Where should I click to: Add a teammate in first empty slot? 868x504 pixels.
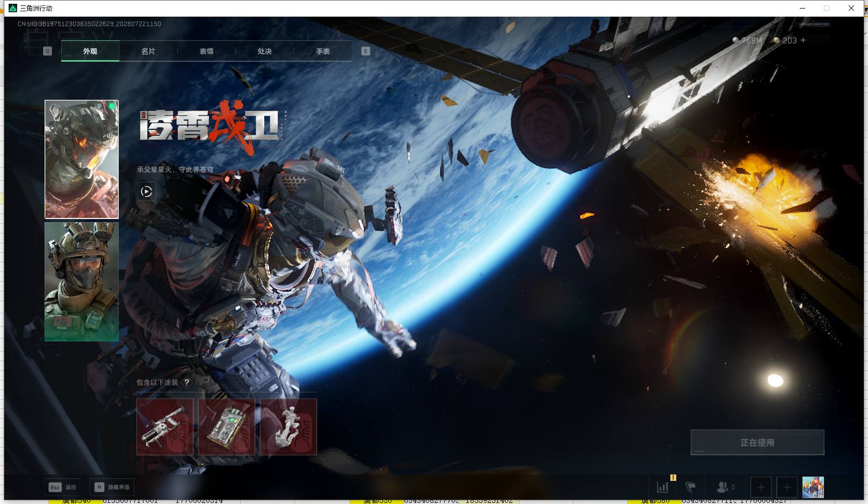coord(761,487)
